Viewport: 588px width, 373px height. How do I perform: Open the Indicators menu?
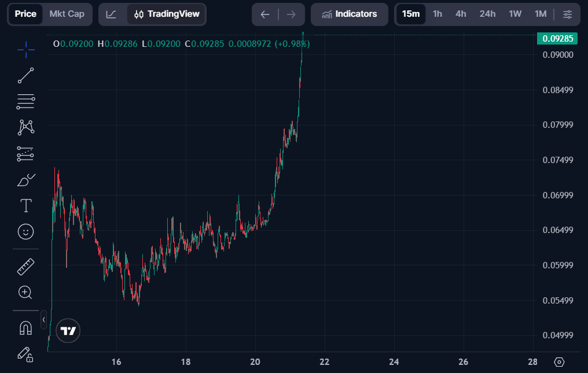350,14
